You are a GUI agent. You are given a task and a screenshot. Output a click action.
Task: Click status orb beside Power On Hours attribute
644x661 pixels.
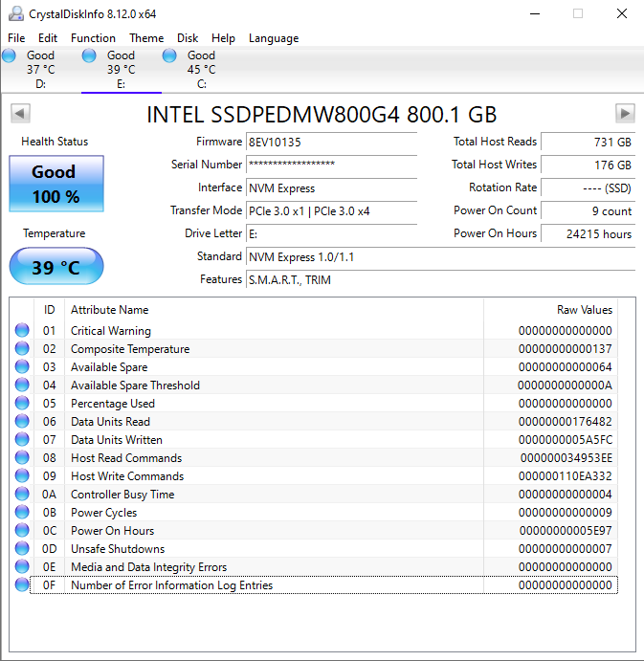tap(22, 531)
